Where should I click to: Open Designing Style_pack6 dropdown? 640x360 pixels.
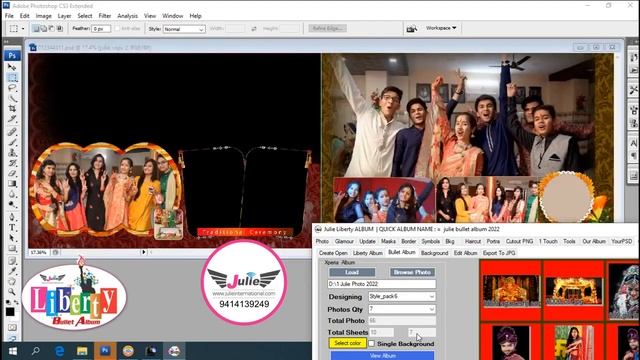(x=402, y=296)
